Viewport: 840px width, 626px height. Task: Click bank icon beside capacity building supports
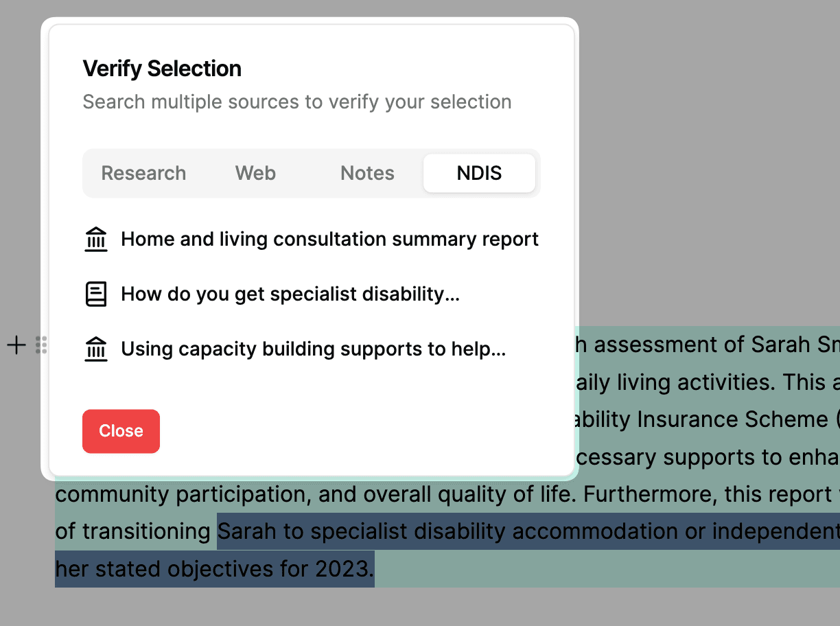coord(96,349)
